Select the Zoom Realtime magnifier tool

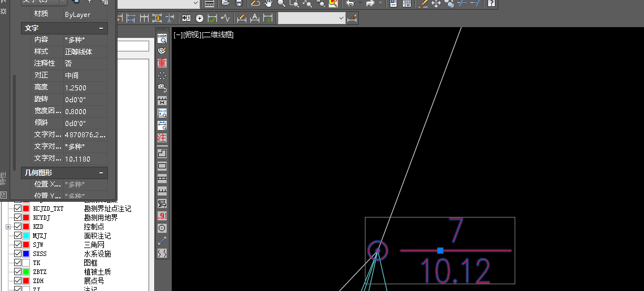(x=281, y=3)
